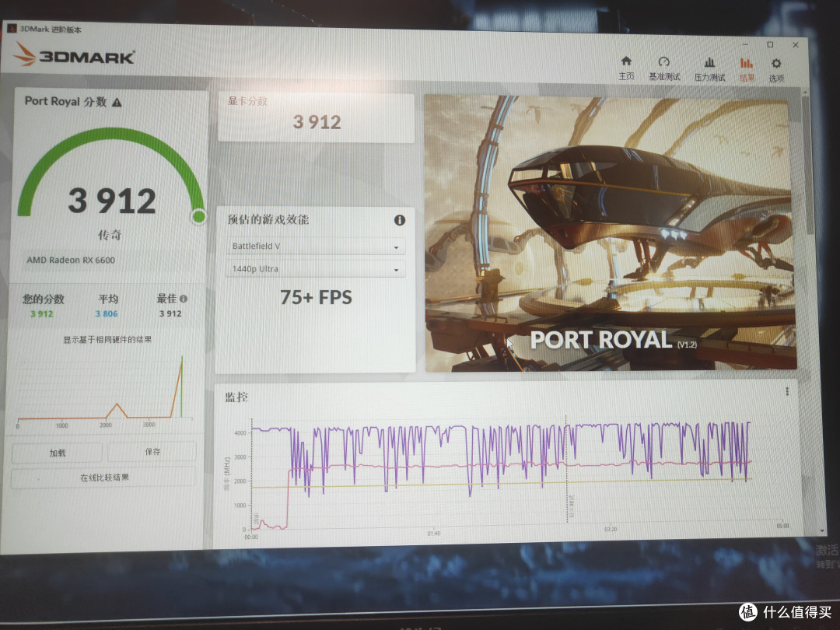Viewport: 840px width, 630px height.
Task: Click 在线比较结果 compare online button
Action: point(104,478)
